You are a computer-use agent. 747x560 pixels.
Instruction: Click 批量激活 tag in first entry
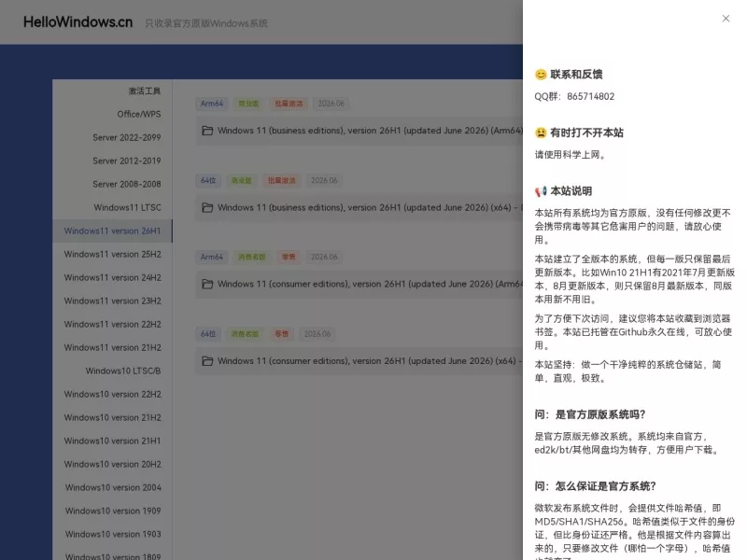[x=289, y=104]
